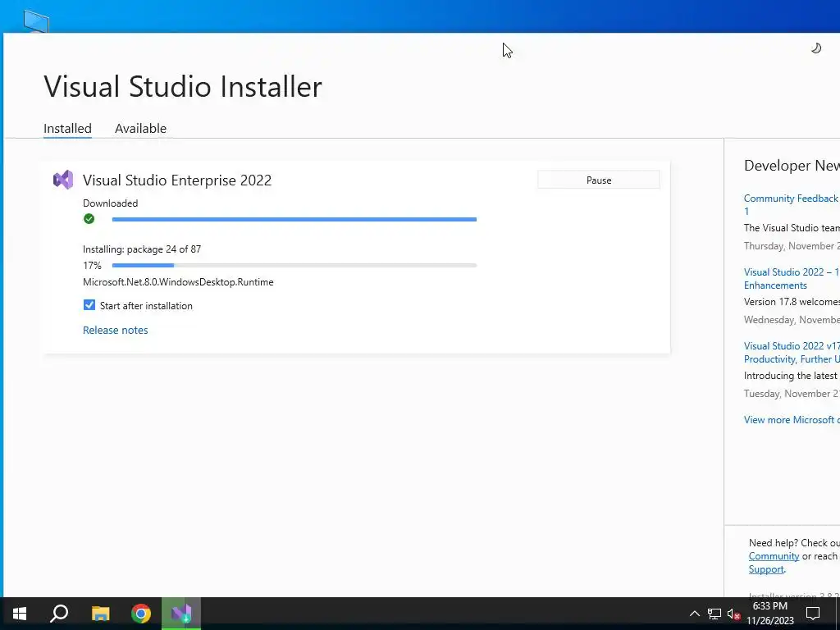Click the muted volume tray icon
Viewport: 840px width, 630px height.
[x=733, y=614]
